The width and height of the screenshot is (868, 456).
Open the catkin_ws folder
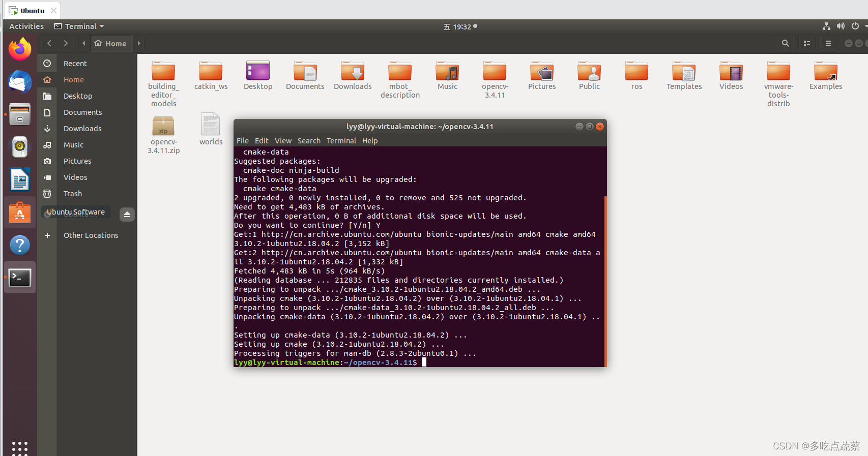click(x=211, y=76)
